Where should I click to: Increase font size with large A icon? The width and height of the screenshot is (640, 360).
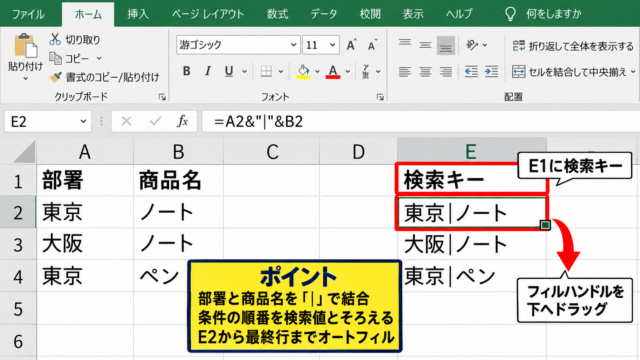tap(351, 44)
